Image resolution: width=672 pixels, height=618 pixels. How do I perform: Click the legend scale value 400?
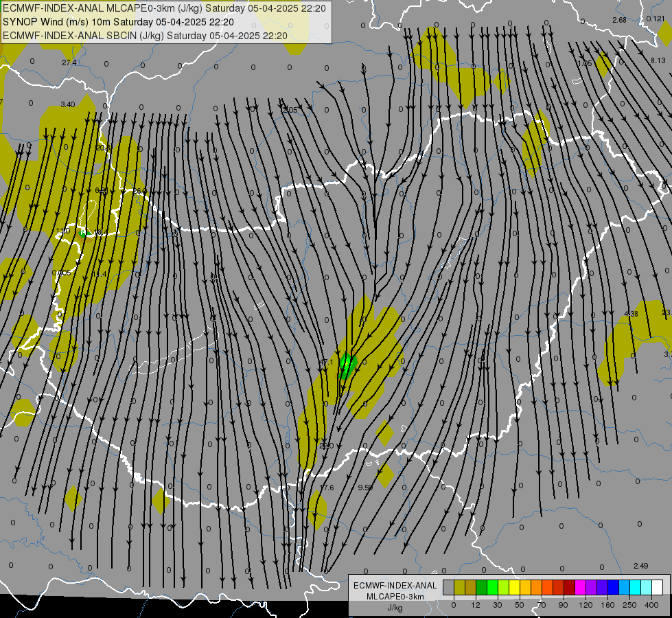pos(651,605)
